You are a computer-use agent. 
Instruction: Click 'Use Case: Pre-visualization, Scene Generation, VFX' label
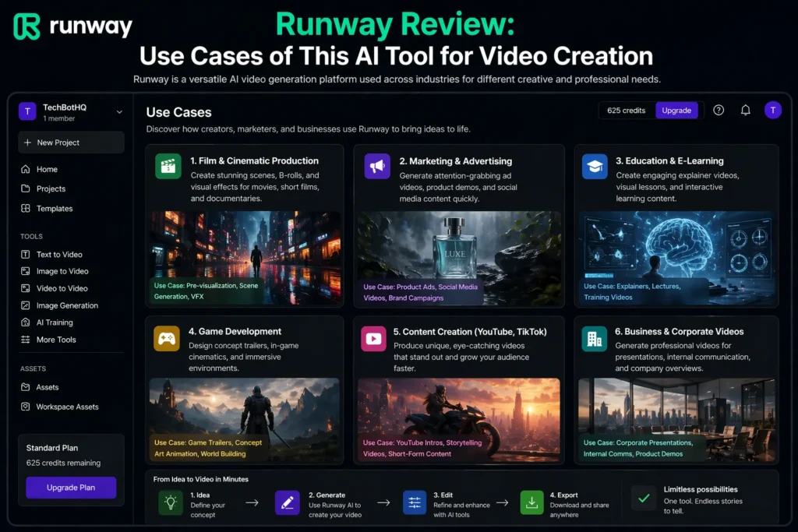[x=206, y=291]
